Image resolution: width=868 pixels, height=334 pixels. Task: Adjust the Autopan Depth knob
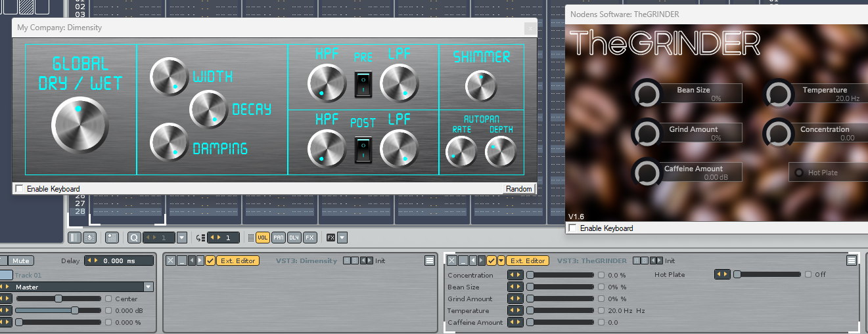[x=501, y=152]
